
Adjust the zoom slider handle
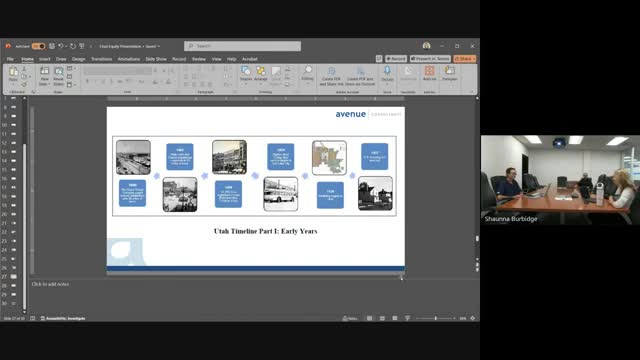point(436,318)
